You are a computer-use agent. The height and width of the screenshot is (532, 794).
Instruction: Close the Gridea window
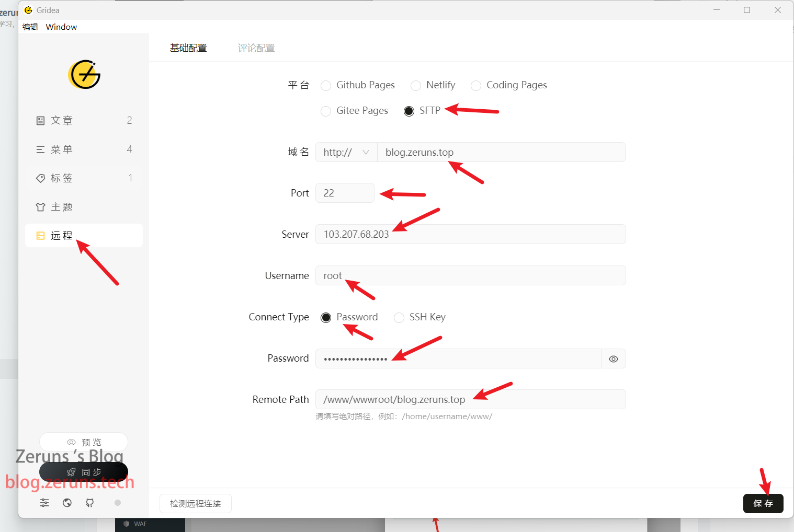click(778, 10)
